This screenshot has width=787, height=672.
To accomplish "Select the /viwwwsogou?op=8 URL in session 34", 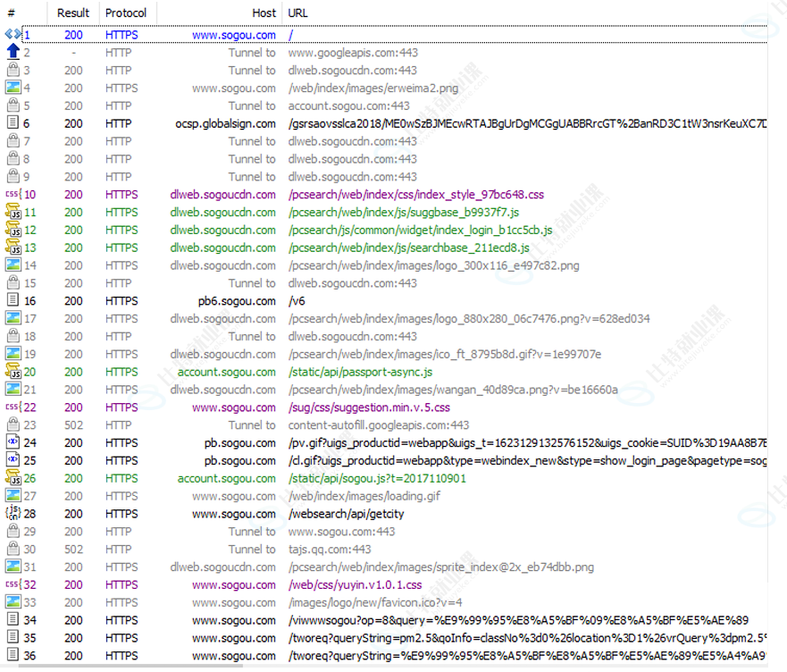I will tap(518, 620).
